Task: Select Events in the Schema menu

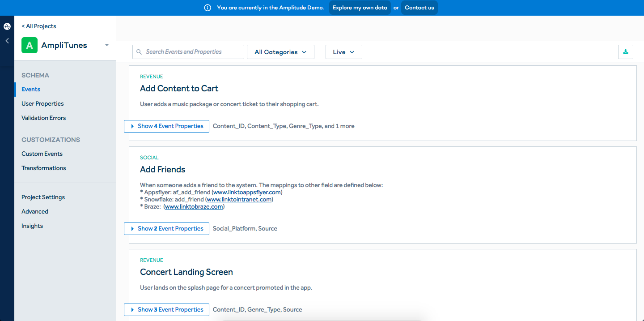Action: (31, 90)
